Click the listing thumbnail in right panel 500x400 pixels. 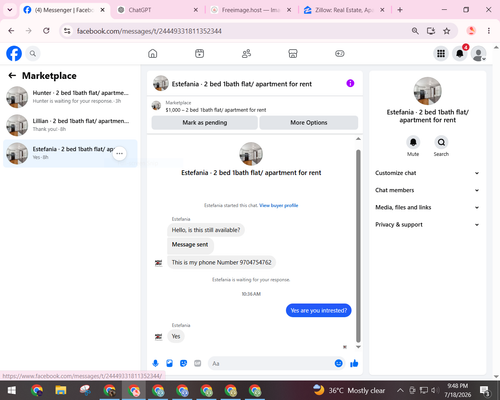coord(427,91)
